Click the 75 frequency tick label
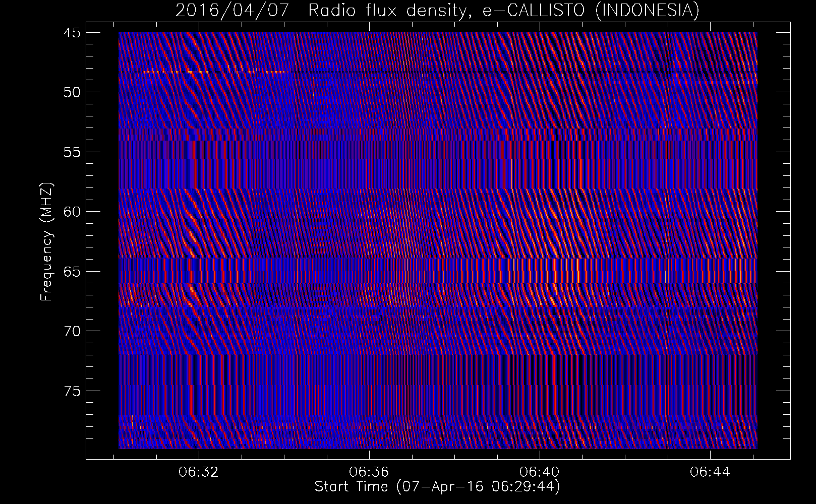 pyautogui.click(x=72, y=391)
